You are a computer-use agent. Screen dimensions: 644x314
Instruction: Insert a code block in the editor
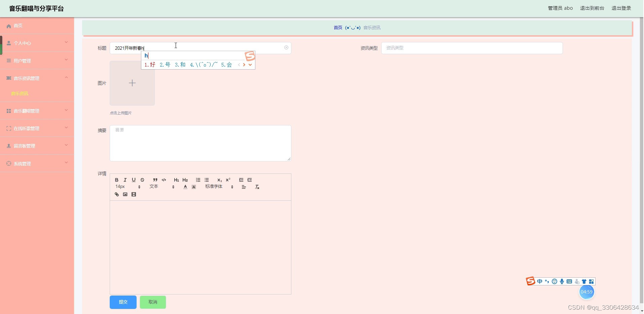click(164, 180)
